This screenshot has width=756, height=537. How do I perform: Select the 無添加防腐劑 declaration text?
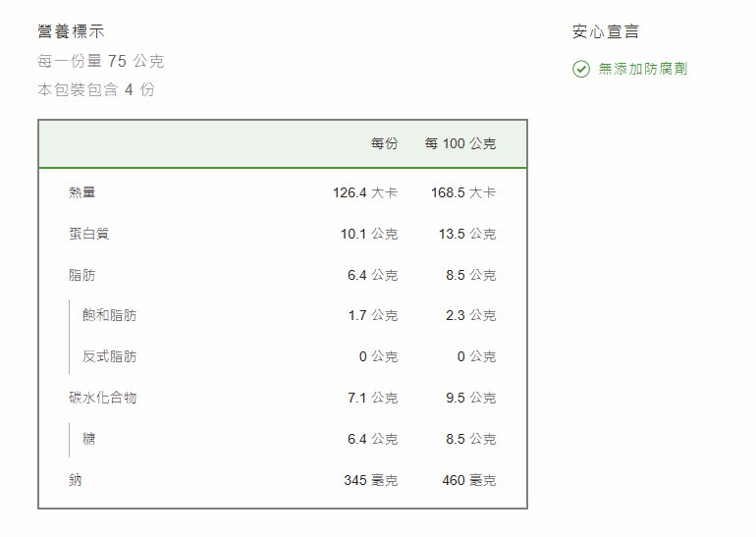coord(643,69)
